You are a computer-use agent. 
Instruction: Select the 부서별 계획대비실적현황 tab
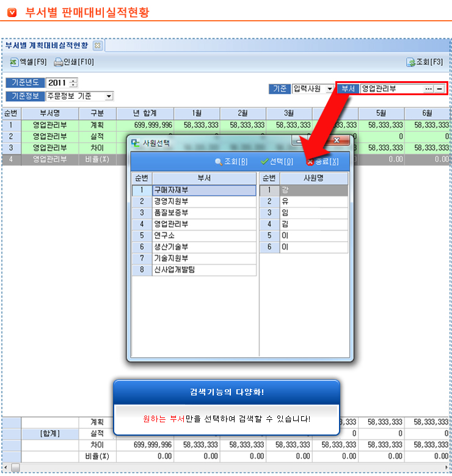[46, 46]
